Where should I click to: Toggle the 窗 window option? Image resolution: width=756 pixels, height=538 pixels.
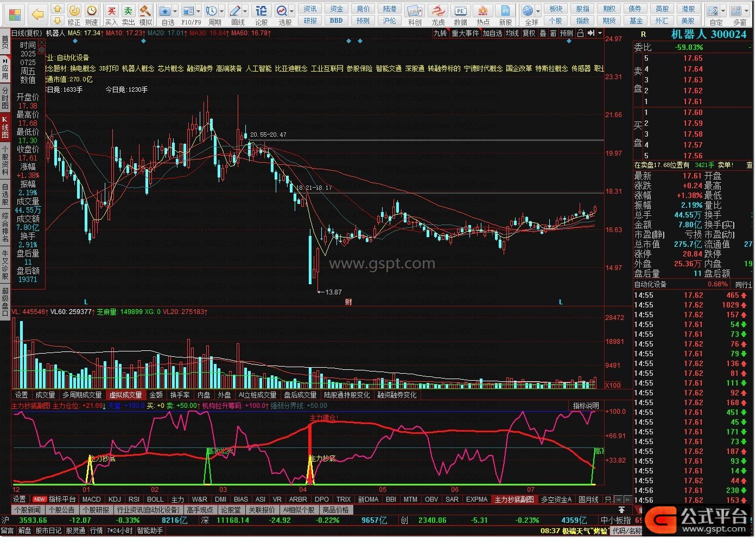[x=553, y=33]
